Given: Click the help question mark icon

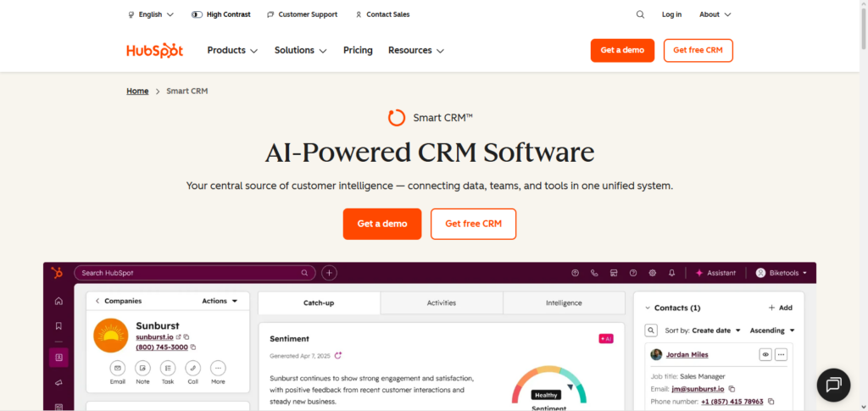Looking at the screenshot, I should [633, 273].
